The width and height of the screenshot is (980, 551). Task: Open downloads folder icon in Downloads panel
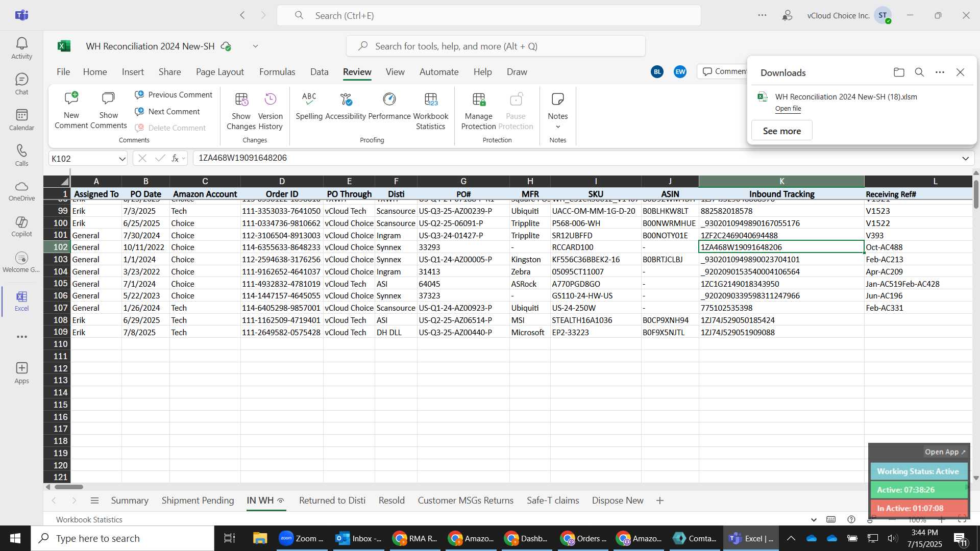[x=899, y=72]
